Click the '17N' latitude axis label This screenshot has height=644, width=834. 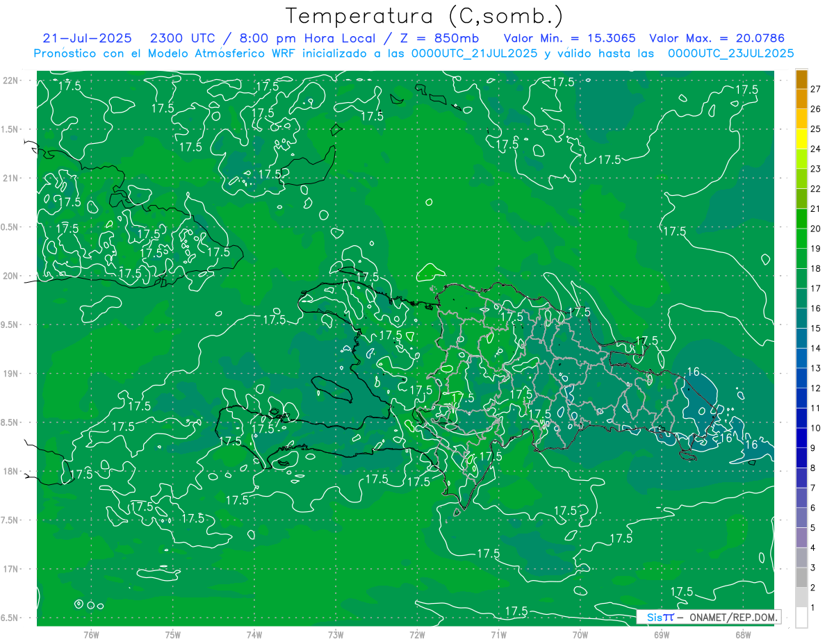point(11,570)
